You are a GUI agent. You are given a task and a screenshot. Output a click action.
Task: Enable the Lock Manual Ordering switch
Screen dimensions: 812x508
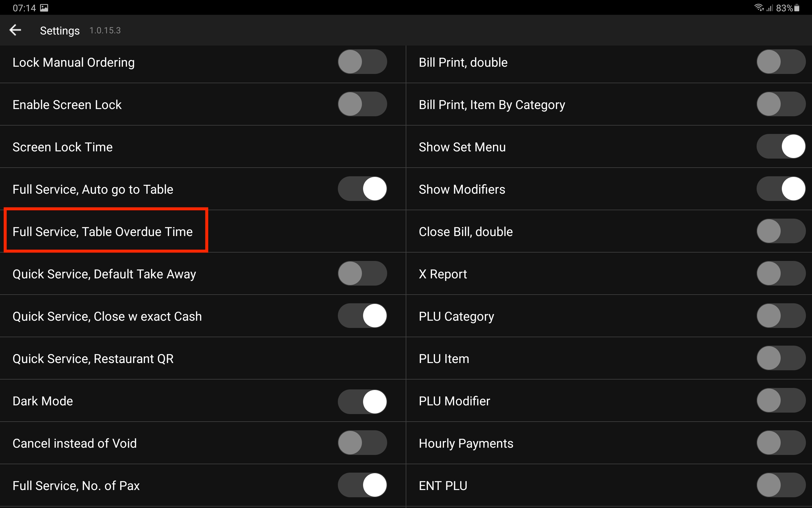[x=362, y=62]
